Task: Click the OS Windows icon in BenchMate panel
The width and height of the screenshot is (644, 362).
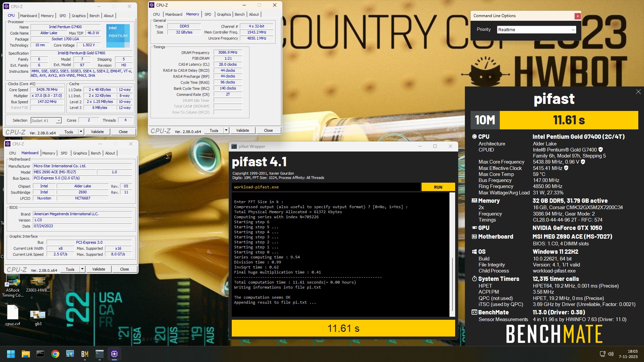Action: pos(474,252)
